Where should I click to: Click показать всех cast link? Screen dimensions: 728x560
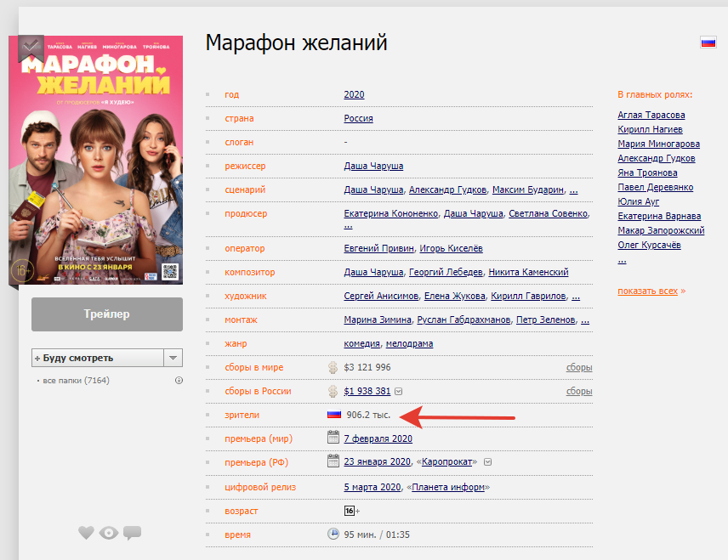click(x=647, y=291)
